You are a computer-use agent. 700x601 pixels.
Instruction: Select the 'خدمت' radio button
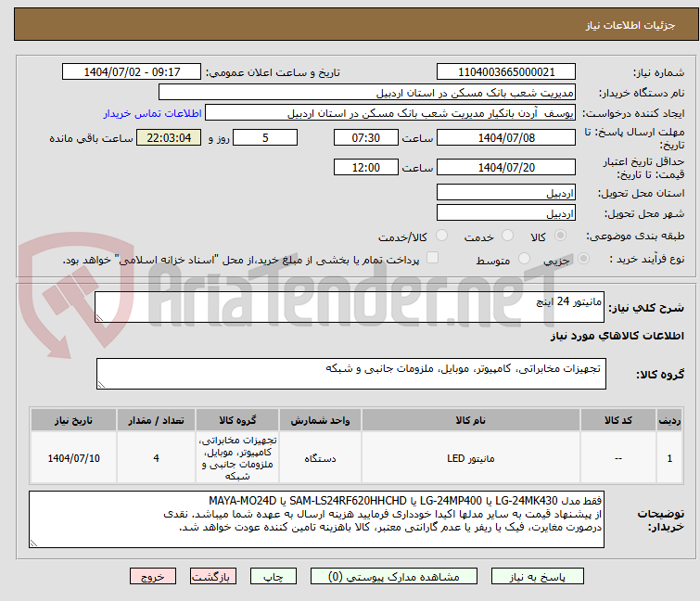pyautogui.click(x=507, y=236)
